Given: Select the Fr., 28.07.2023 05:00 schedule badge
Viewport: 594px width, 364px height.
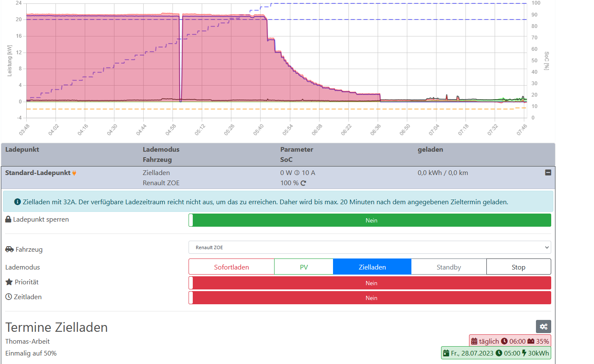Looking at the screenshot, I should pos(496,353).
